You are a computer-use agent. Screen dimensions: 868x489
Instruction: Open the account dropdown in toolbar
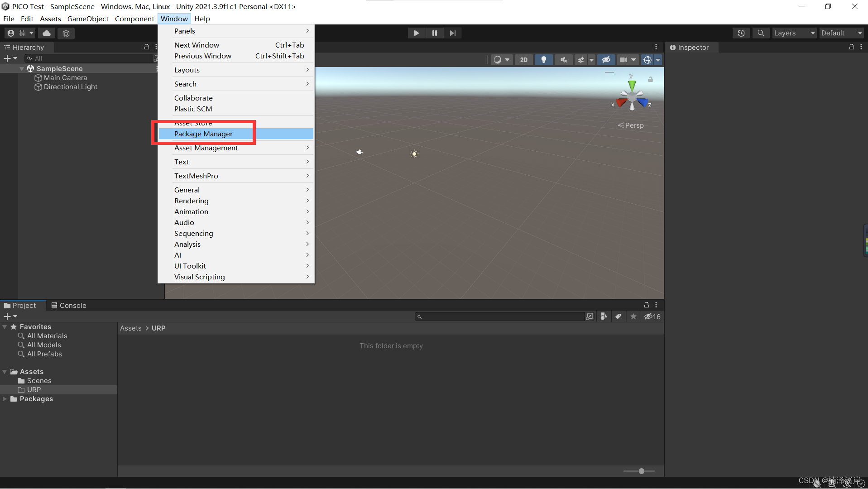(x=20, y=33)
